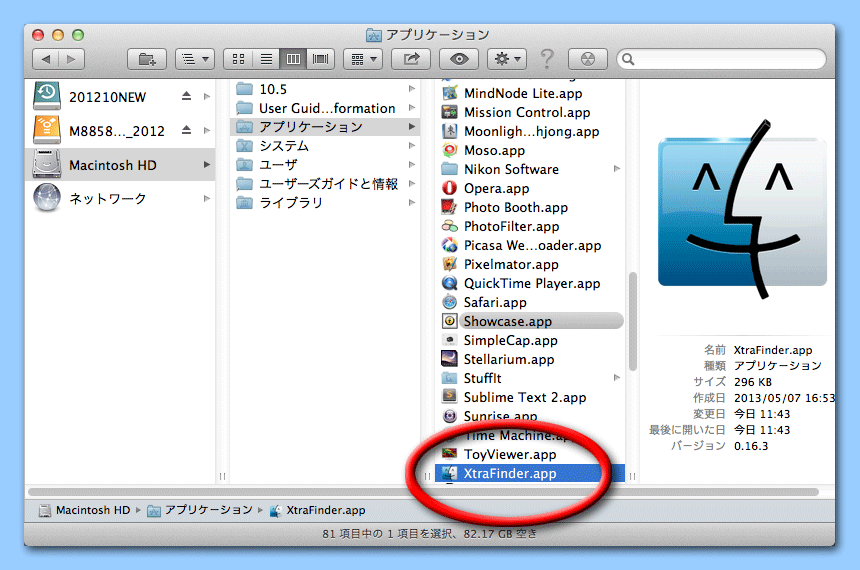The width and height of the screenshot is (860, 570).
Task: Click the question mark help icon
Action: (x=547, y=59)
